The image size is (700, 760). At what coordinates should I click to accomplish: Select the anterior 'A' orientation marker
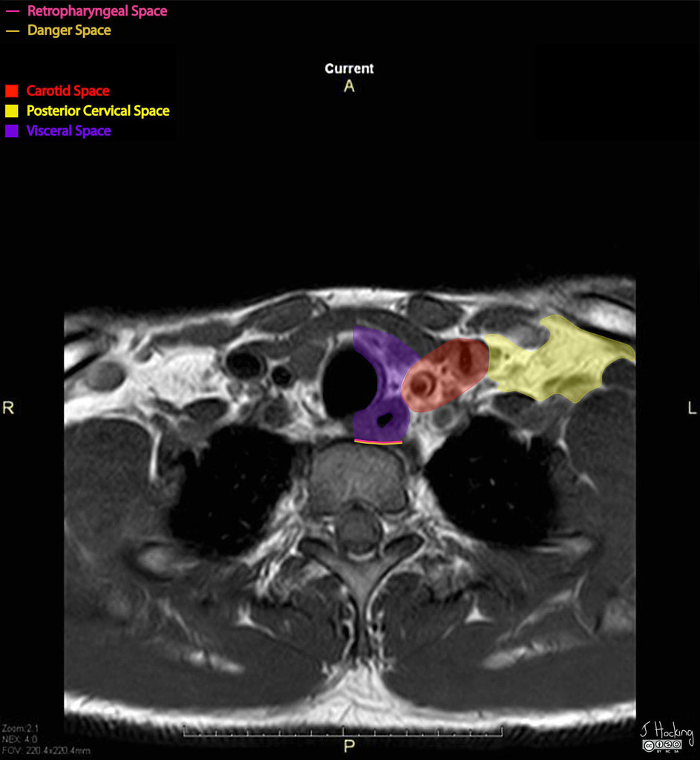pyautogui.click(x=349, y=86)
